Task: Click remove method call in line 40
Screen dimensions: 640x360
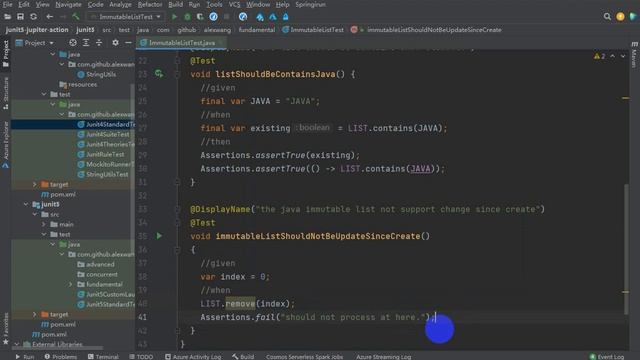Action: point(240,303)
